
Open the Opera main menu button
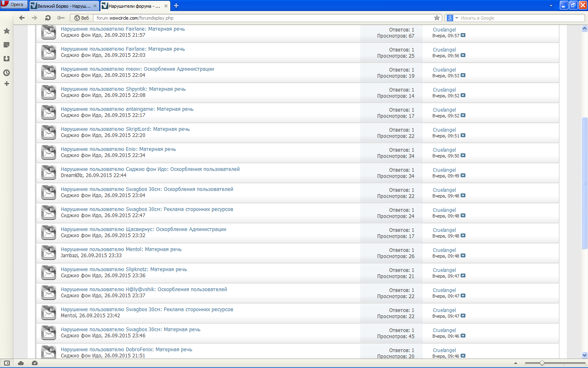coord(14,4)
